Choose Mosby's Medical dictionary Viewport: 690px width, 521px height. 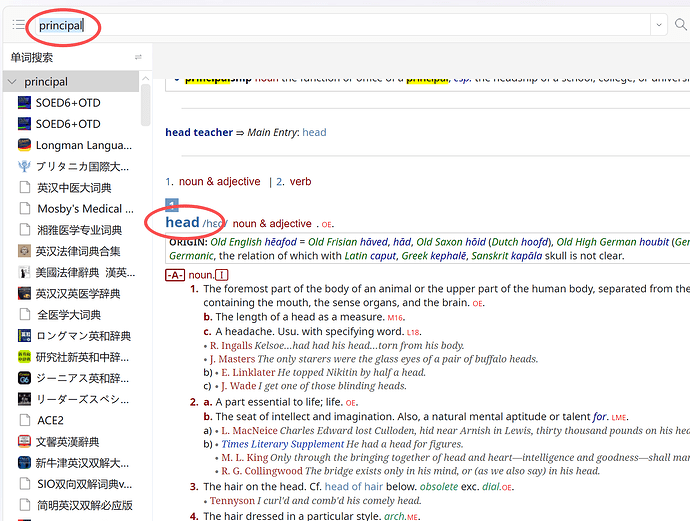[84, 209]
